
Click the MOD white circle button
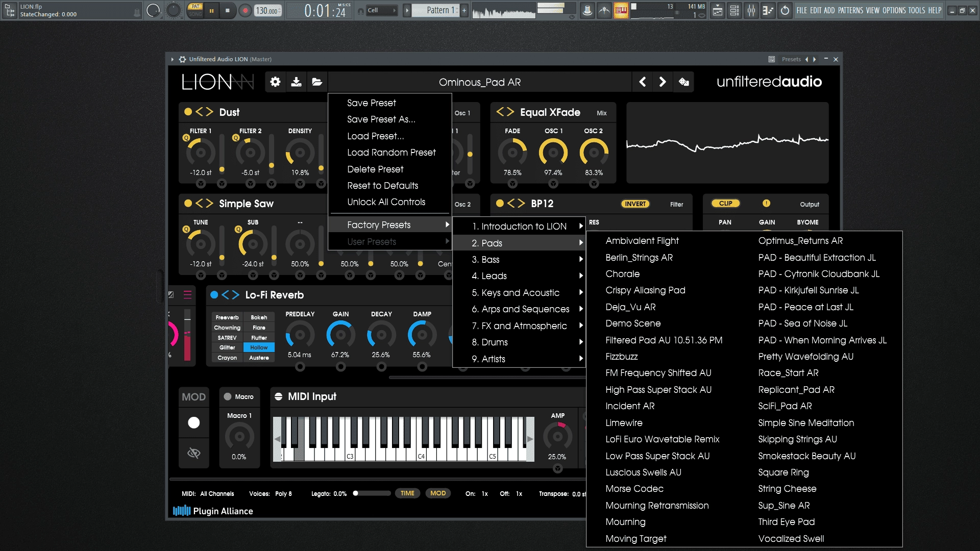coord(194,422)
